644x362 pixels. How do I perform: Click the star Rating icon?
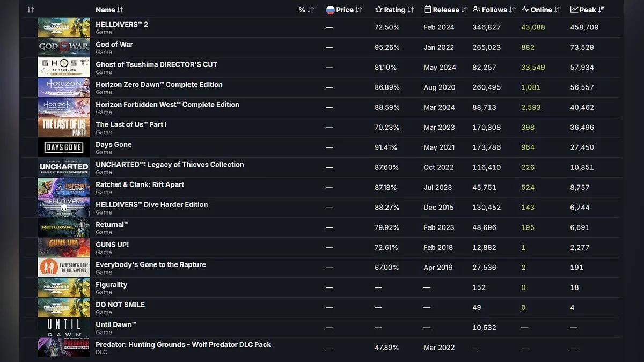pos(379,10)
